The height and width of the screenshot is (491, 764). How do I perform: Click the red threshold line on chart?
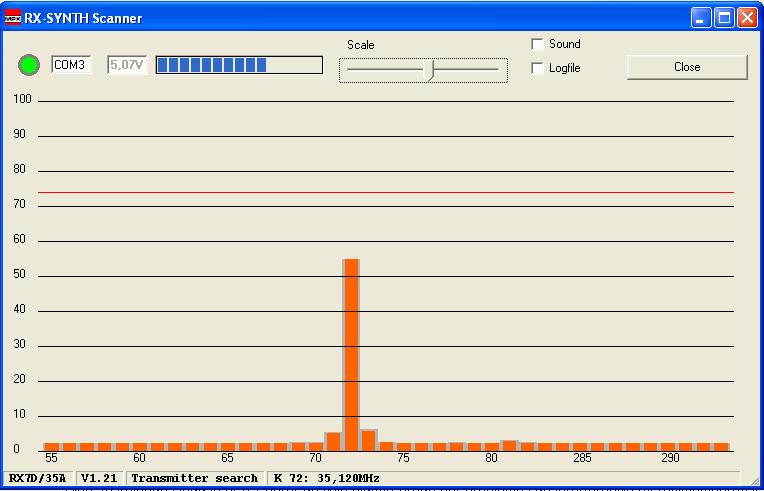[x=386, y=192]
